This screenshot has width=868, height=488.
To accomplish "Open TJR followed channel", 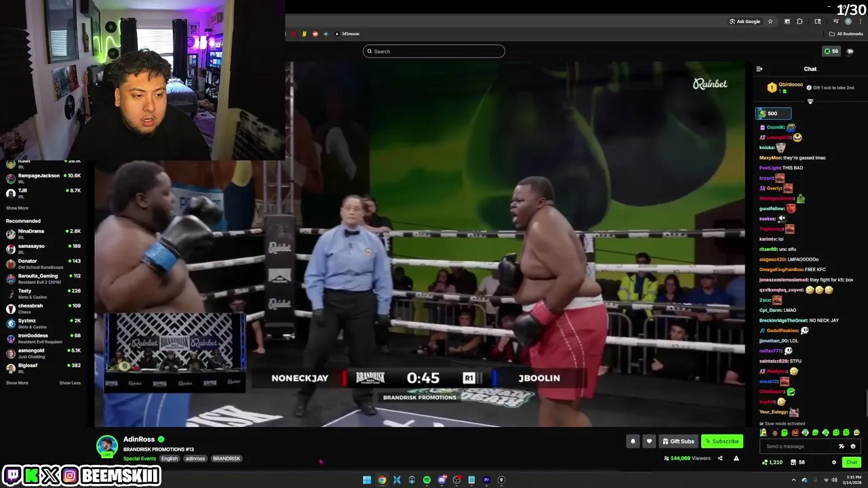I will click(43, 193).
